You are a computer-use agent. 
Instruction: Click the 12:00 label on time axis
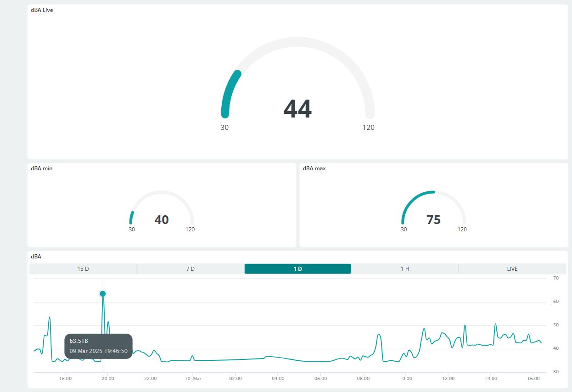pyautogui.click(x=449, y=379)
